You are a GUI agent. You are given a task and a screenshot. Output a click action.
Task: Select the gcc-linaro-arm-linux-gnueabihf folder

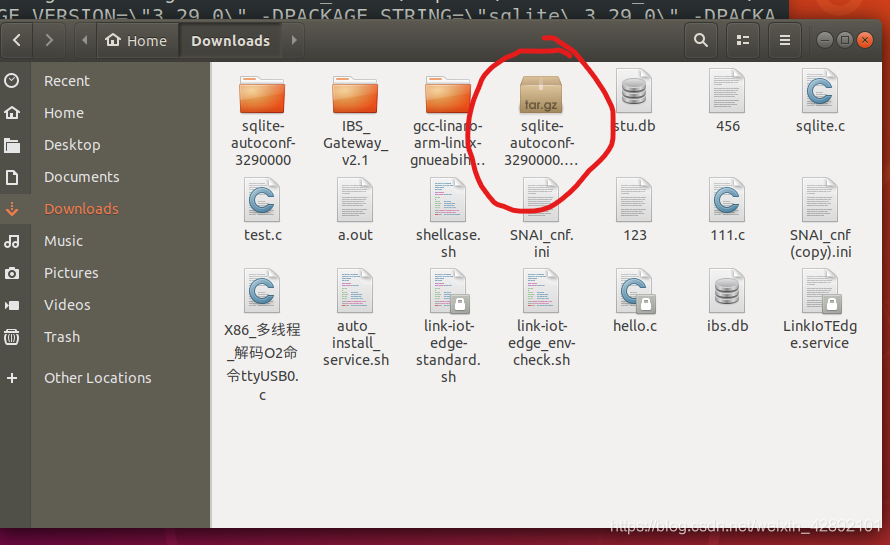(448, 120)
